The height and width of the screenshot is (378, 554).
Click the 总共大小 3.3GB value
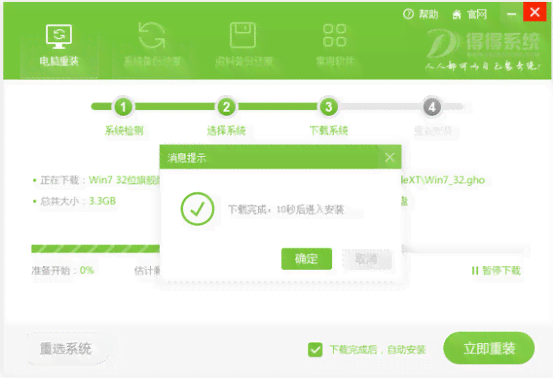102,201
